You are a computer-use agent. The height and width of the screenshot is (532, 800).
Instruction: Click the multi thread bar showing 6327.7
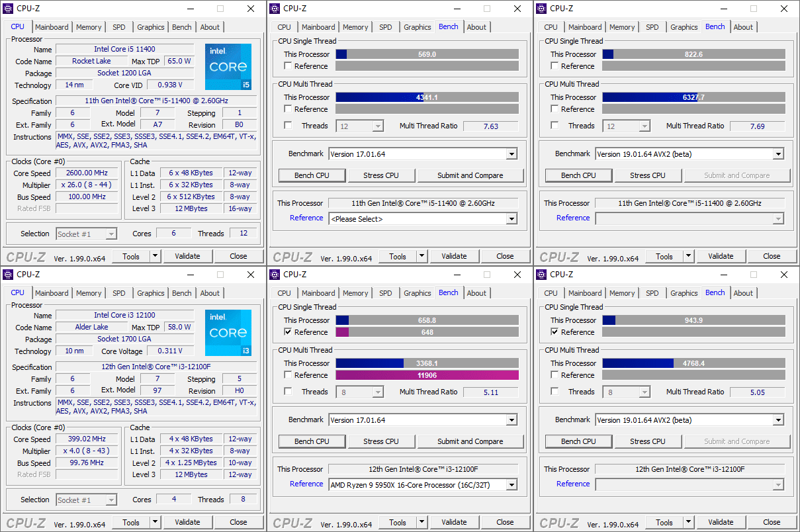point(693,97)
